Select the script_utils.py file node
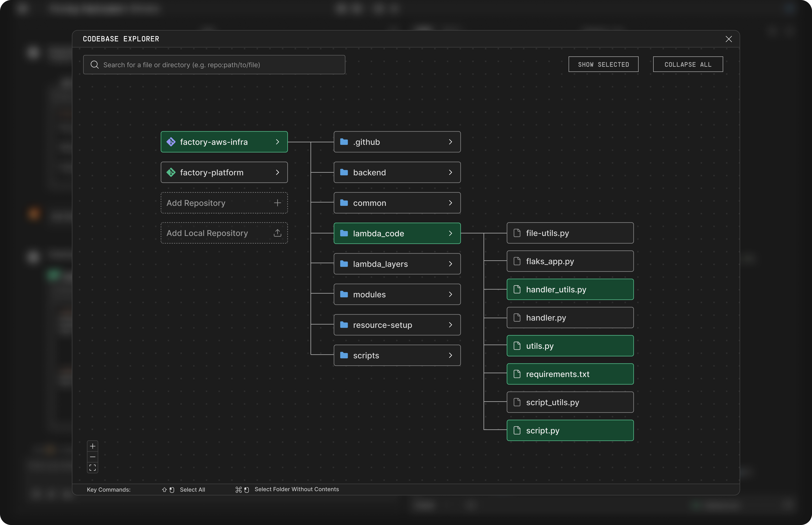 tap(570, 402)
